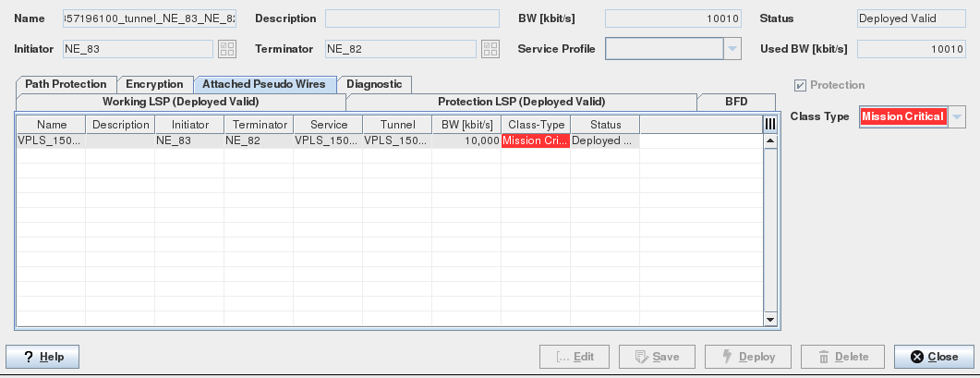
Task: Select the Diagnostic tab
Action: [374, 84]
